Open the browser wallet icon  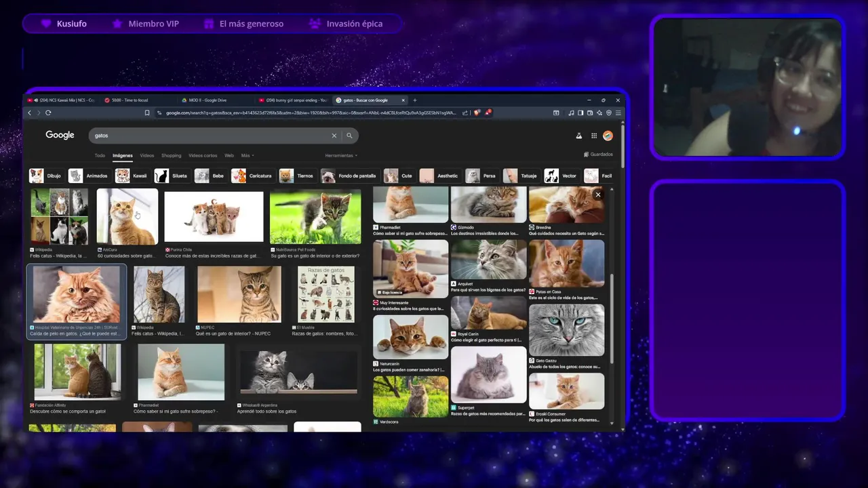click(x=590, y=113)
